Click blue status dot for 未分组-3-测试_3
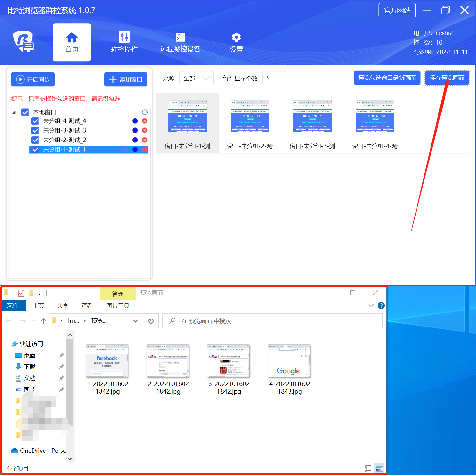This screenshot has height=475, width=476. pyautogui.click(x=135, y=130)
